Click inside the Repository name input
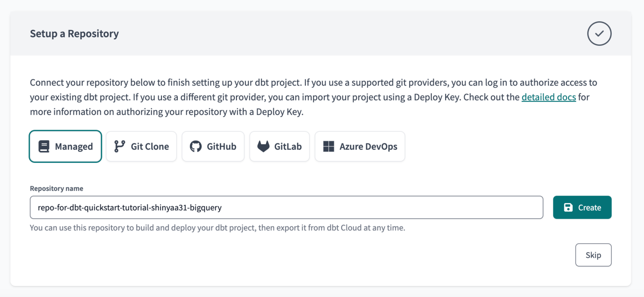The height and width of the screenshot is (297, 644). [x=286, y=207]
